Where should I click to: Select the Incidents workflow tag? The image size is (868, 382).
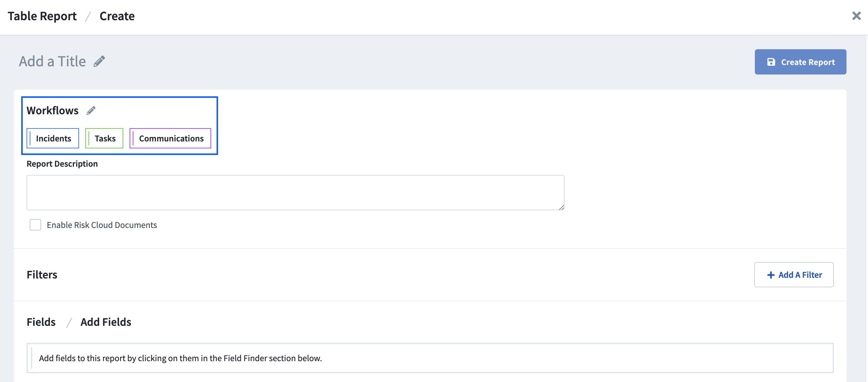(x=53, y=138)
